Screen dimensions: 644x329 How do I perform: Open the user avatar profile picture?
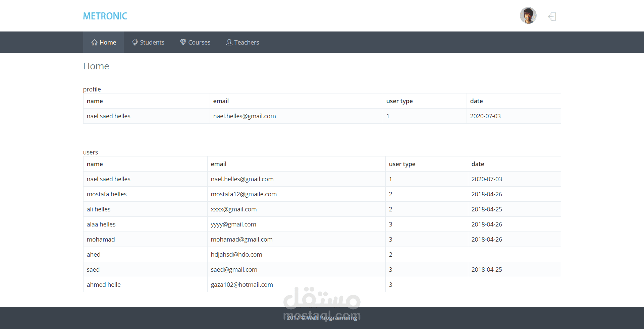[528, 15]
